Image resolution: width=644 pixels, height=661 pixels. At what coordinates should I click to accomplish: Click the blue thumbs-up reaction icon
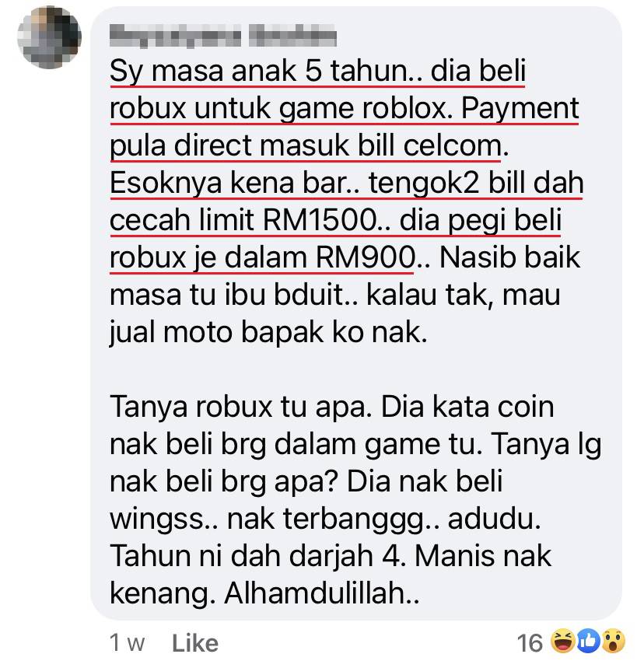click(588, 641)
